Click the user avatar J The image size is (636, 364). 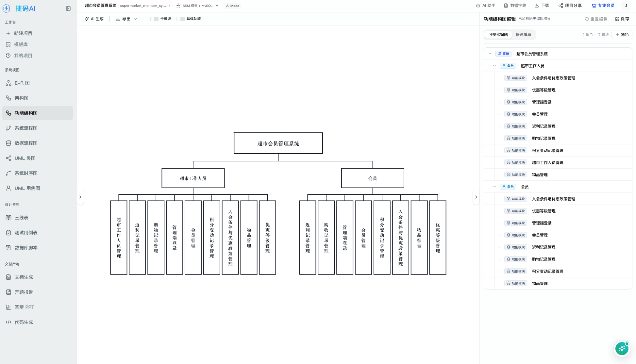coord(626,6)
